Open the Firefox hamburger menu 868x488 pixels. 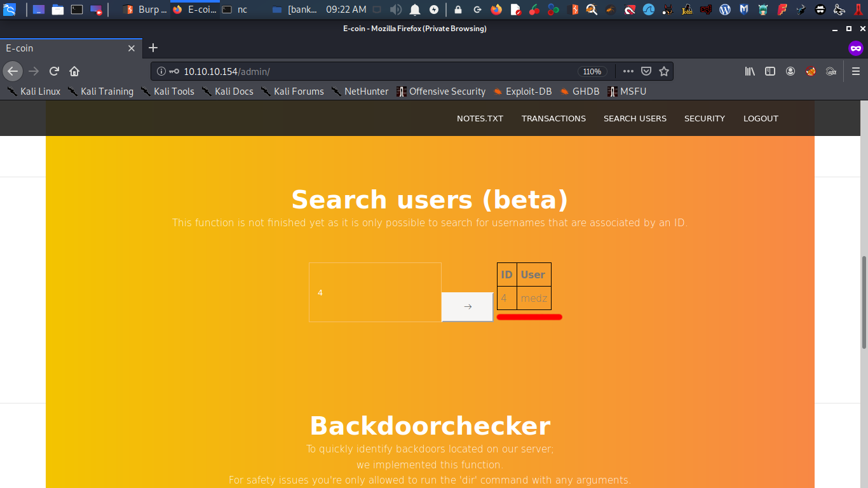tap(856, 71)
